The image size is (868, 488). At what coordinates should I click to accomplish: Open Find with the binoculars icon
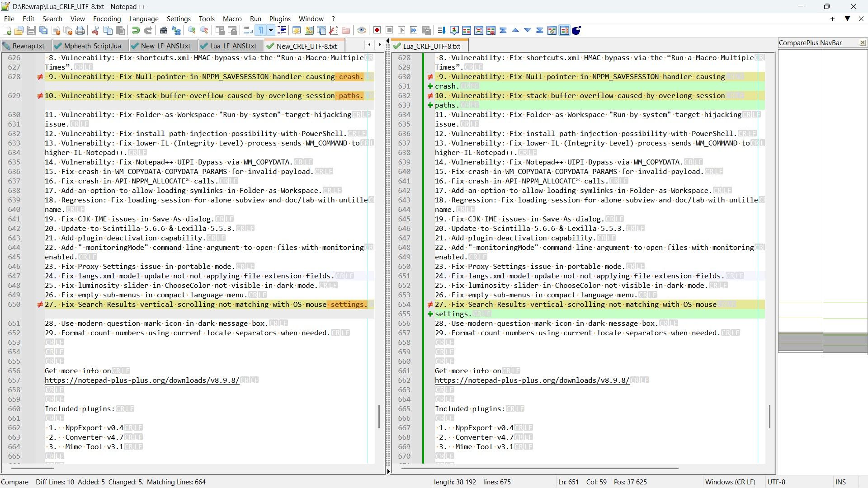click(x=164, y=31)
